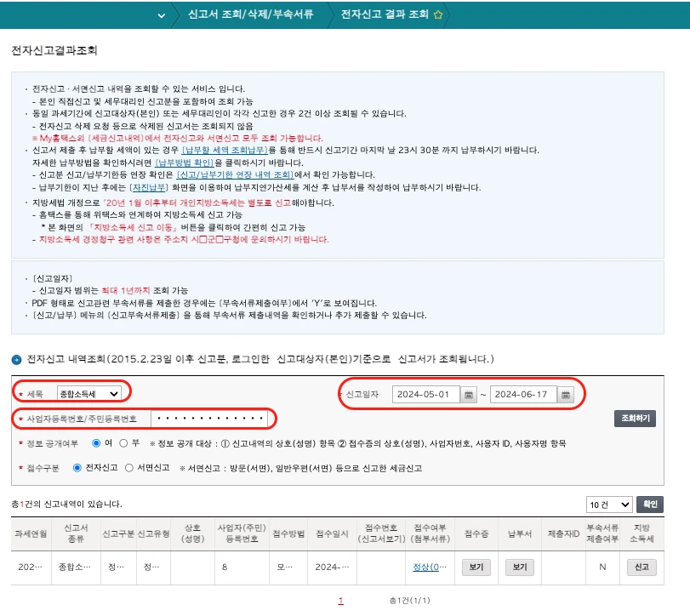Screen dimensions: 690x616
Task: Select 부 for 정보 공개여부
Action: coord(124,443)
